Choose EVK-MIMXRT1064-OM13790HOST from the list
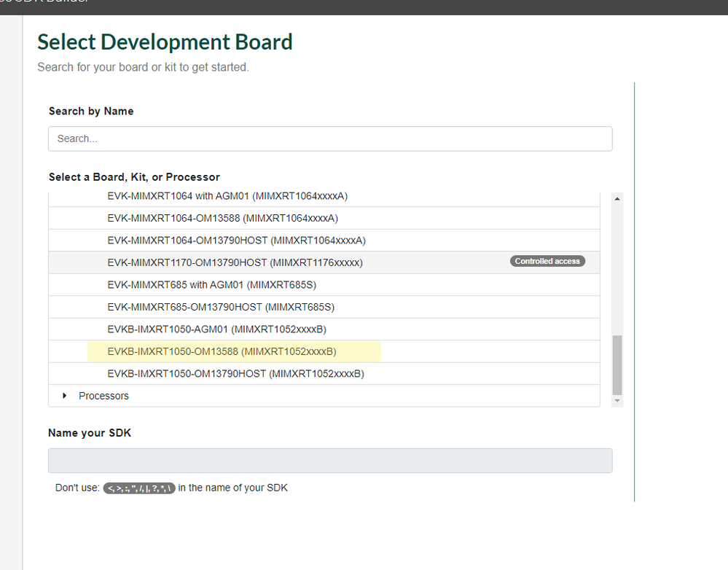The height and width of the screenshot is (570, 728). click(x=236, y=241)
